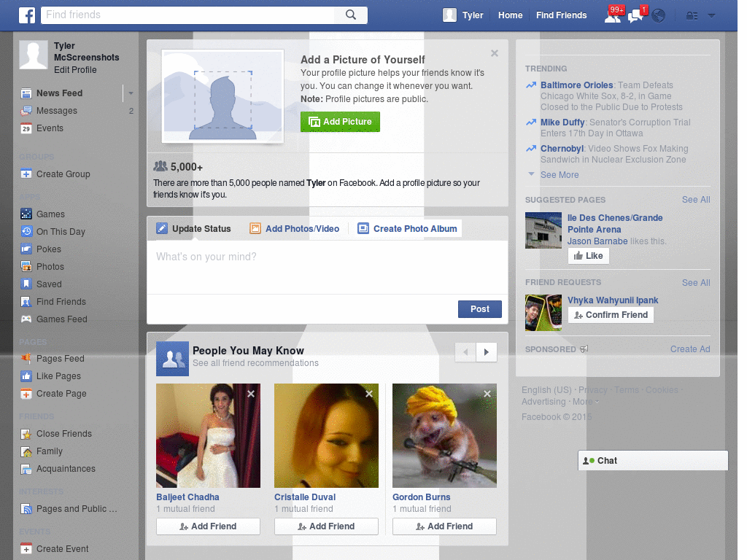Open friend requests notification icon
This screenshot has height=560, width=747.
(x=613, y=15)
